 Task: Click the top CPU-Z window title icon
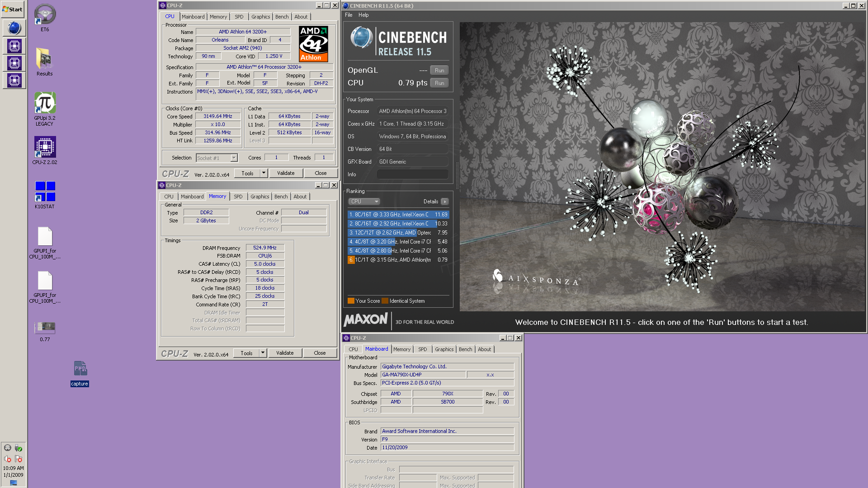pyautogui.click(x=163, y=5)
